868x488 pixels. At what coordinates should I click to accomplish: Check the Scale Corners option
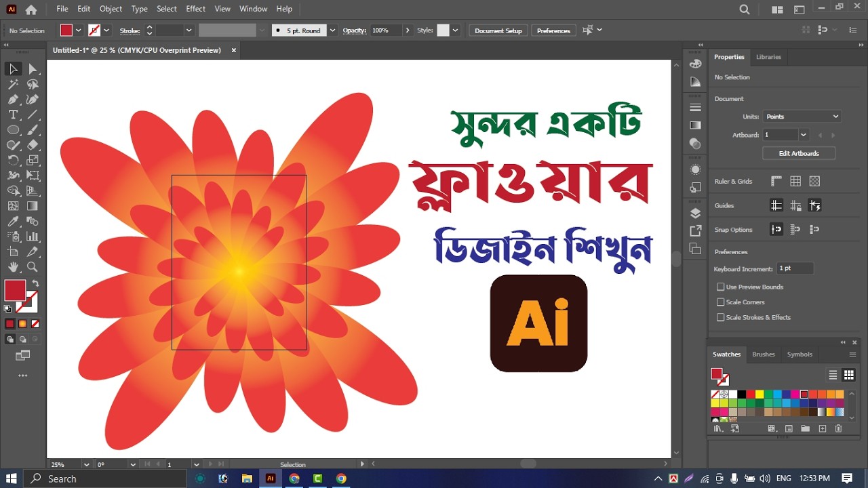click(721, 302)
